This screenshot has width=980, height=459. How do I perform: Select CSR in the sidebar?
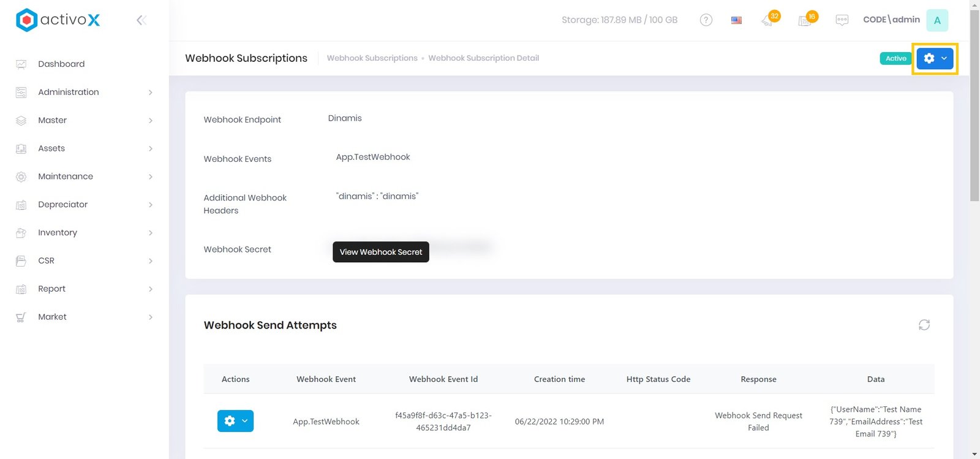click(47, 260)
